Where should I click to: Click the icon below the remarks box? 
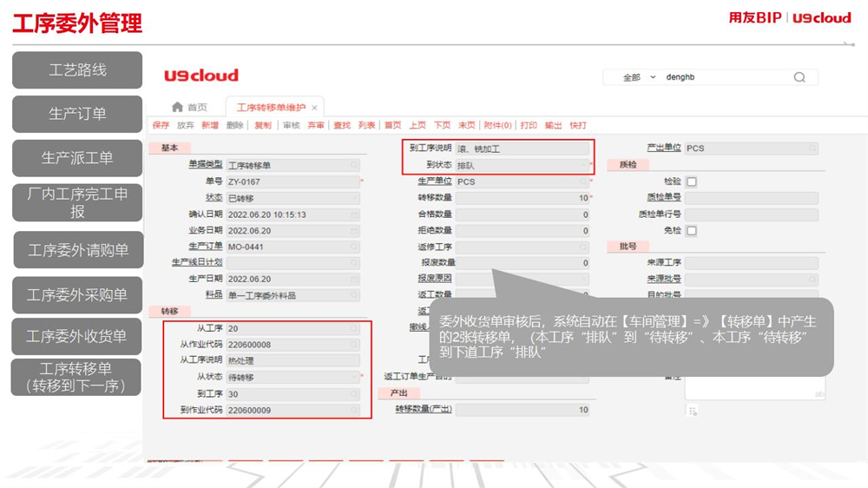pyautogui.click(x=693, y=411)
